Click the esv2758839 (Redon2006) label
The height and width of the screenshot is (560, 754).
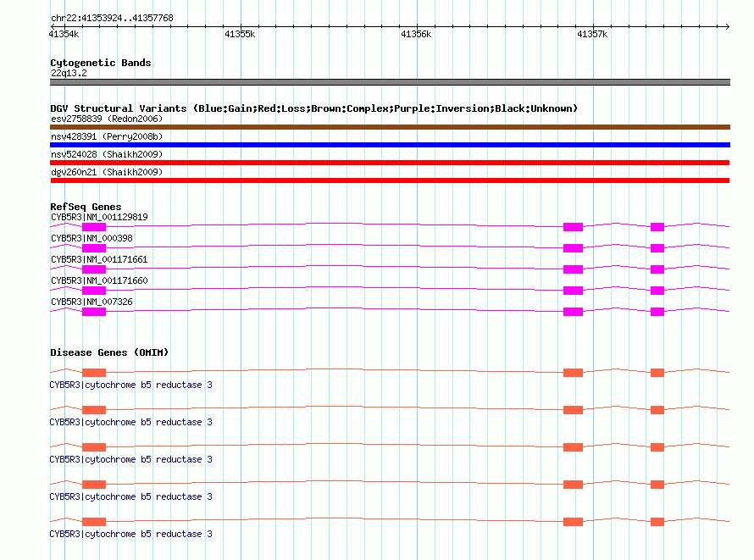pyautogui.click(x=107, y=119)
